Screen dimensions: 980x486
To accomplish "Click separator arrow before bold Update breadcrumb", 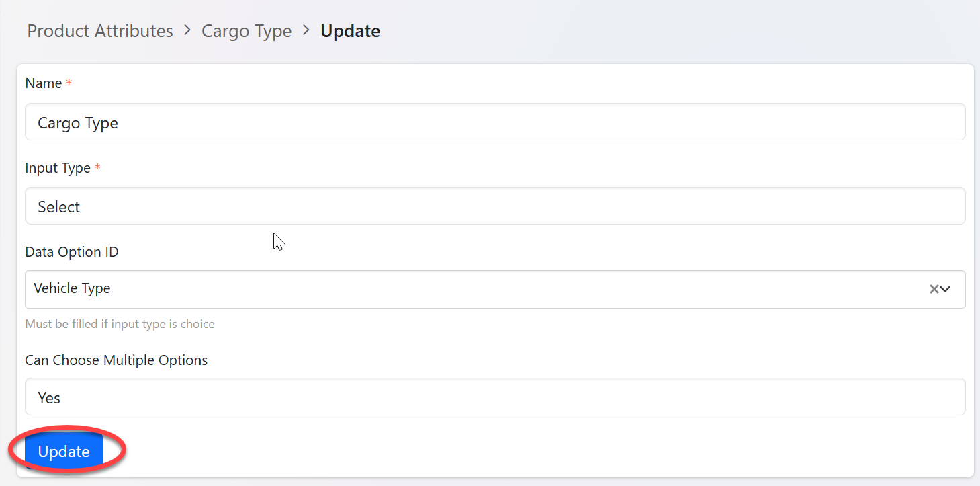I will click(x=306, y=30).
